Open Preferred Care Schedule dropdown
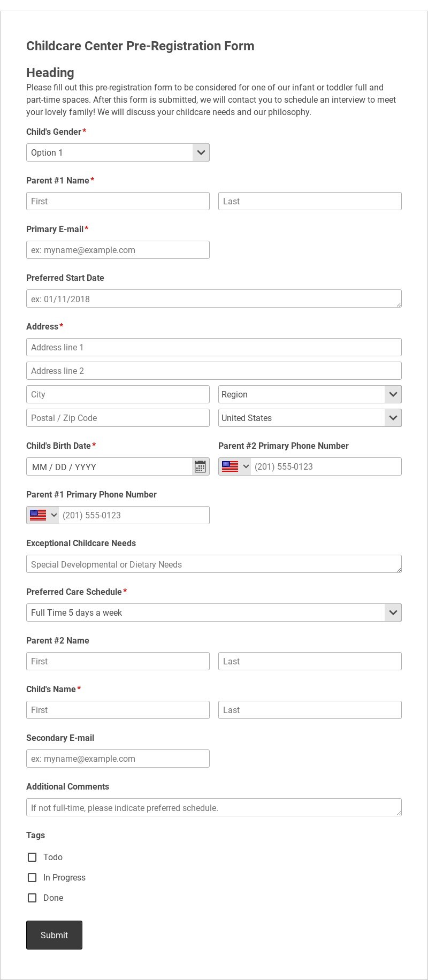Image resolution: width=428 pixels, height=980 pixels. [214, 612]
